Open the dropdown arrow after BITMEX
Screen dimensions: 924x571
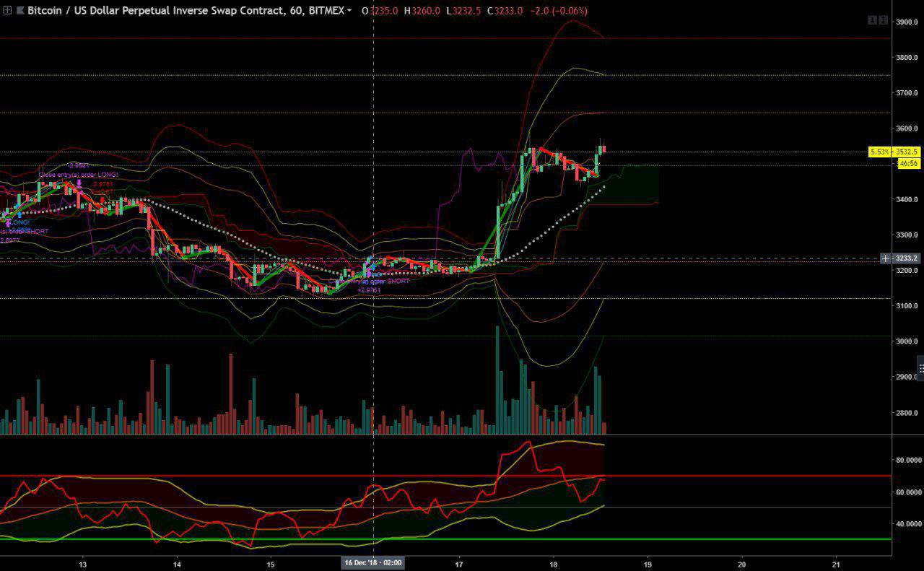pos(349,11)
